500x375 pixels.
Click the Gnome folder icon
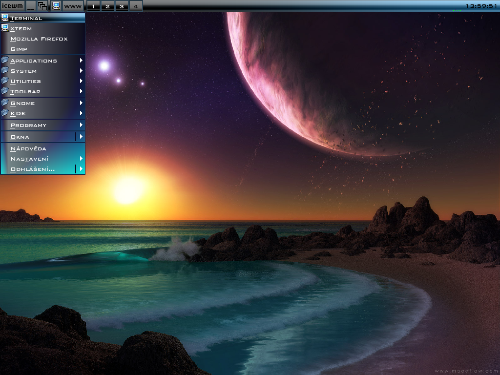click(5, 103)
